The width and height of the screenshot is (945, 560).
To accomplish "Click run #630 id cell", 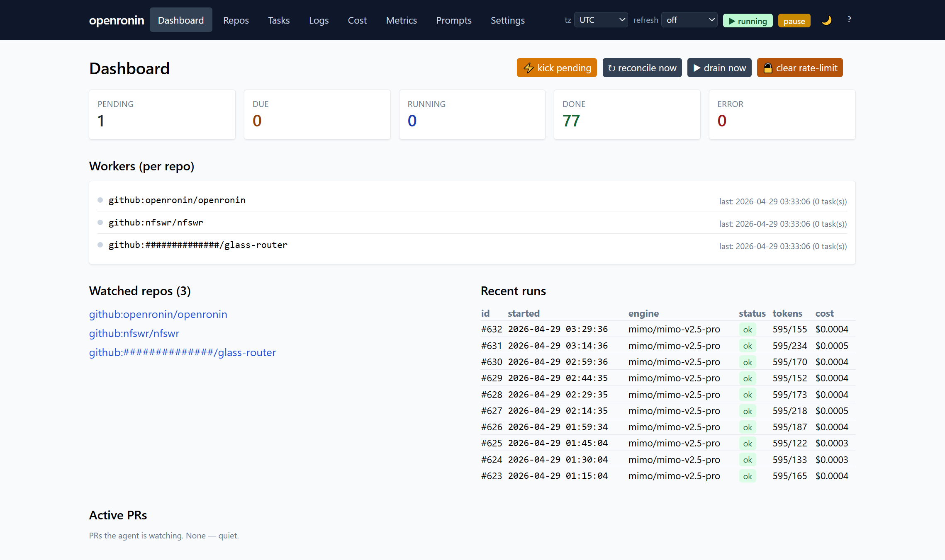I will click(x=492, y=362).
